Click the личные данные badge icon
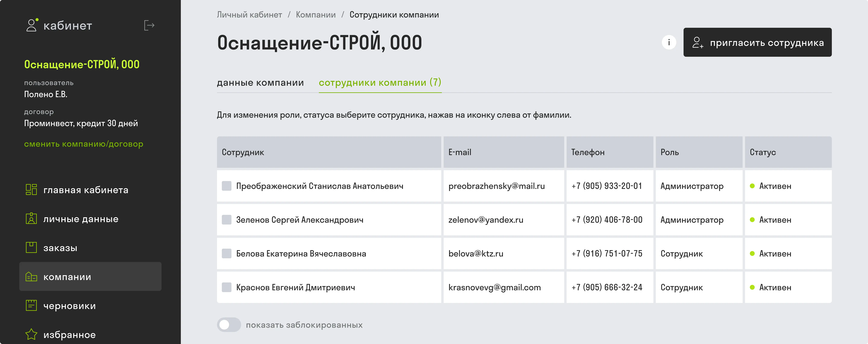The image size is (868, 344). 31,218
